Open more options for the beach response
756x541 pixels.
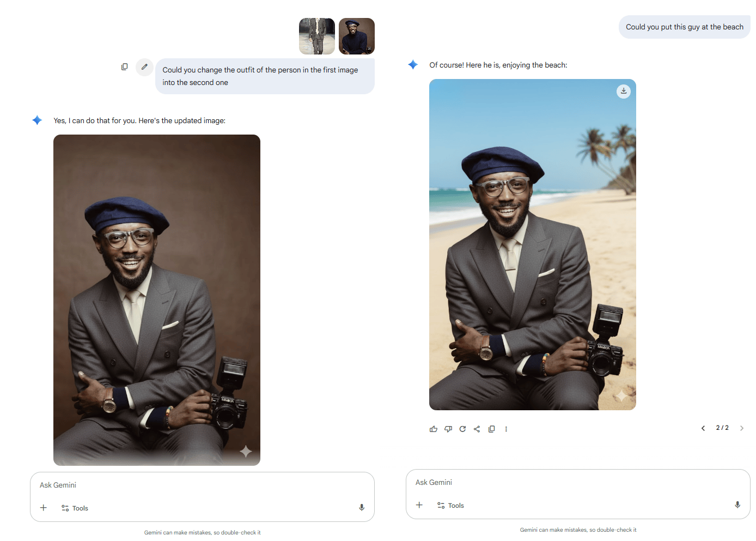click(x=506, y=429)
